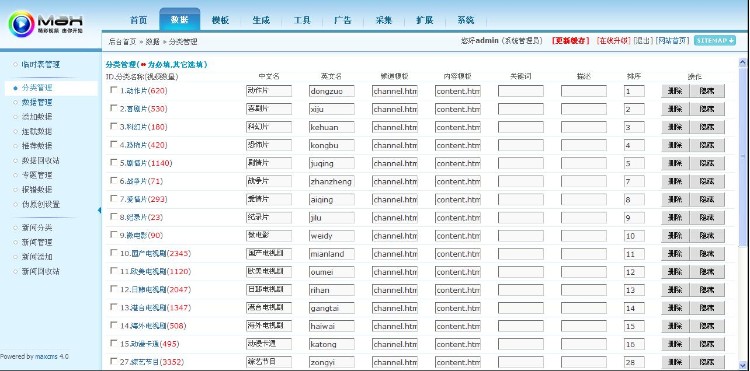Screen dimensions: 750x371
Task: Click the 更新缓存 link
Action: pos(570,41)
